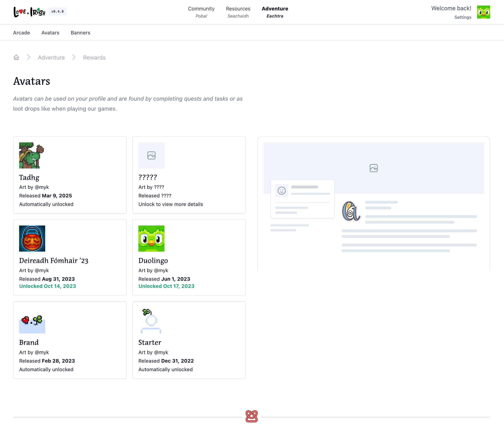Open the Resources Seachaidh menu

click(x=238, y=12)
